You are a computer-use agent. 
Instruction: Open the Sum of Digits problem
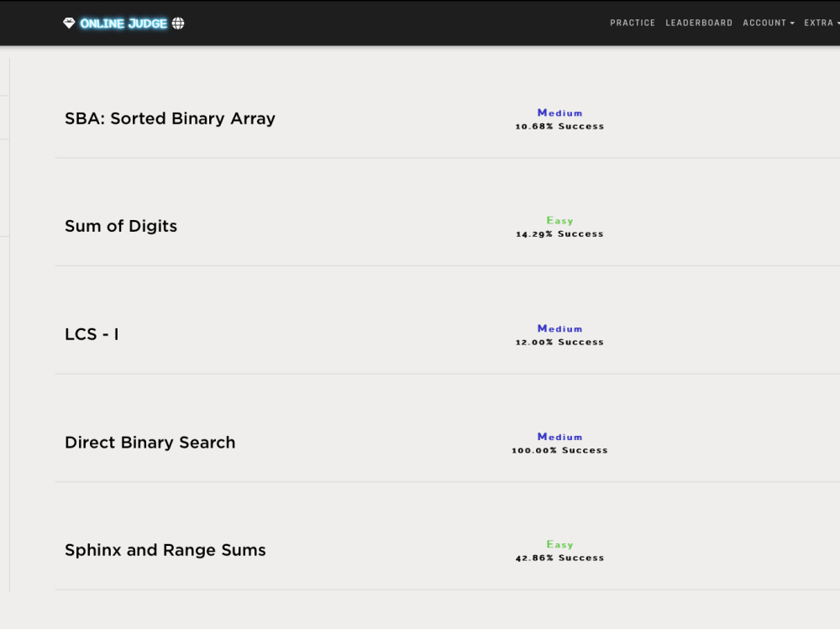pos(120,226)
